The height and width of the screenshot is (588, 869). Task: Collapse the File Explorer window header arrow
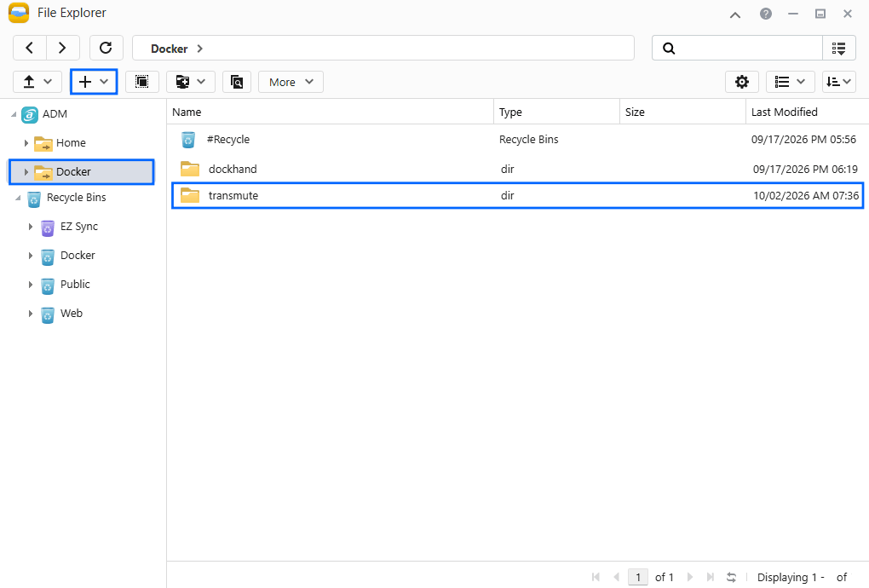(735, 14)
